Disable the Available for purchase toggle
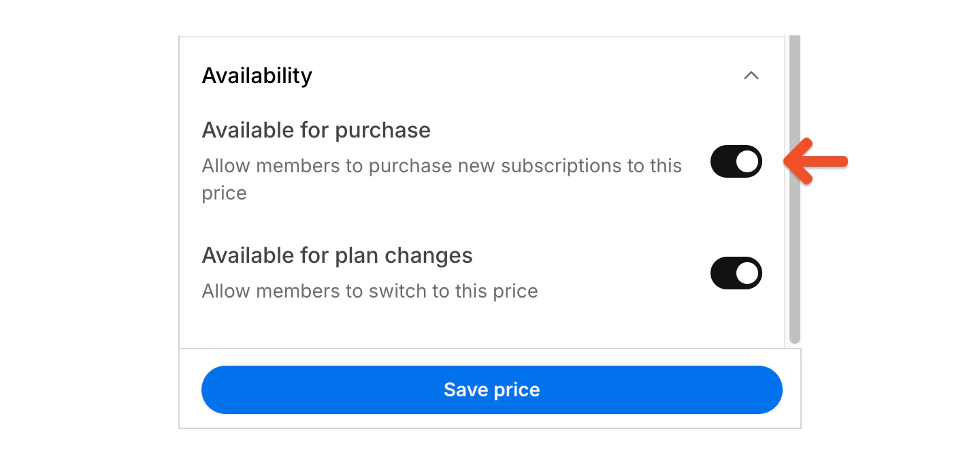Image resolution: width=980 pixels, height=463 pixels. point(736,161)
